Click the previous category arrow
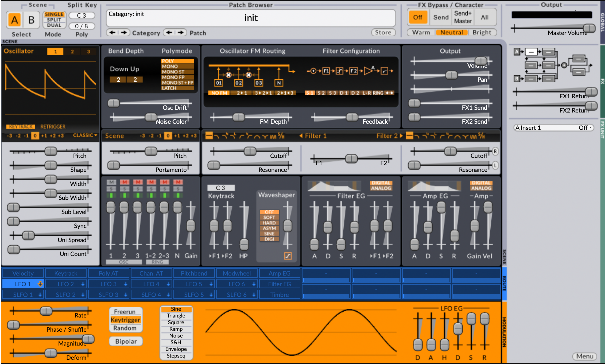The image size is (605, 364). (x=112, y=33)
